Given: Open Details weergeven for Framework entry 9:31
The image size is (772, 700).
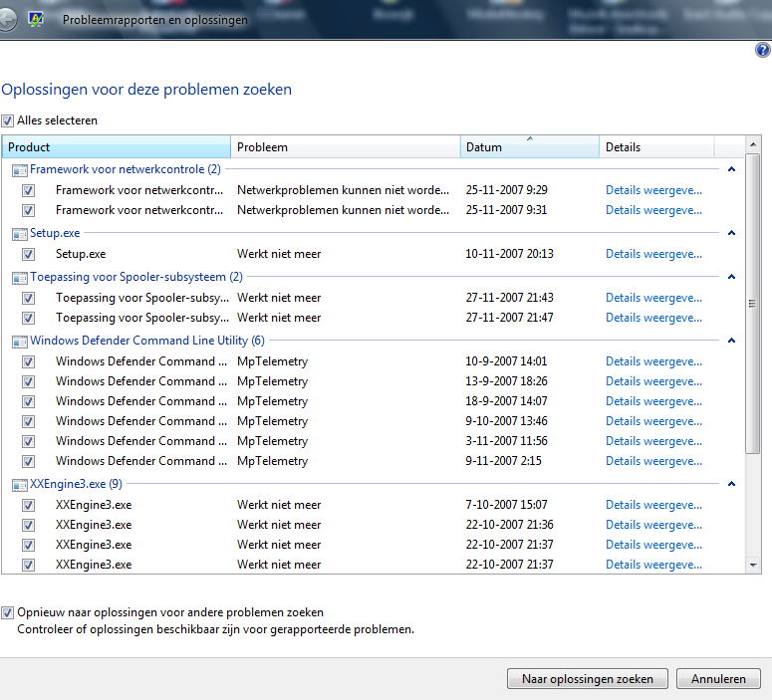Looking at the screenshot, I should pos(653,210).
